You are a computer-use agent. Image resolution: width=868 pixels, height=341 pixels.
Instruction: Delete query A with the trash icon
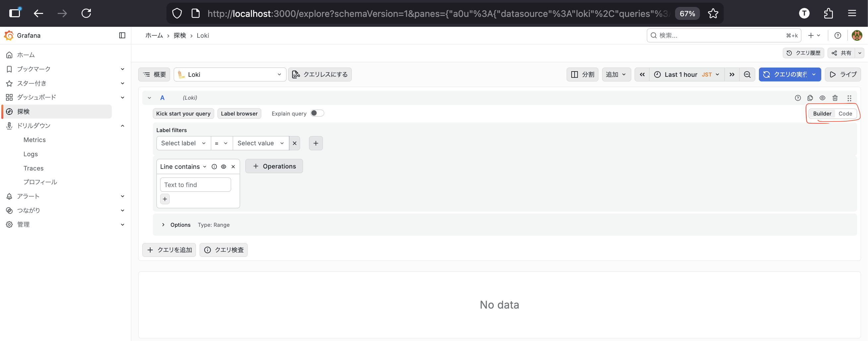pos(835,98)
